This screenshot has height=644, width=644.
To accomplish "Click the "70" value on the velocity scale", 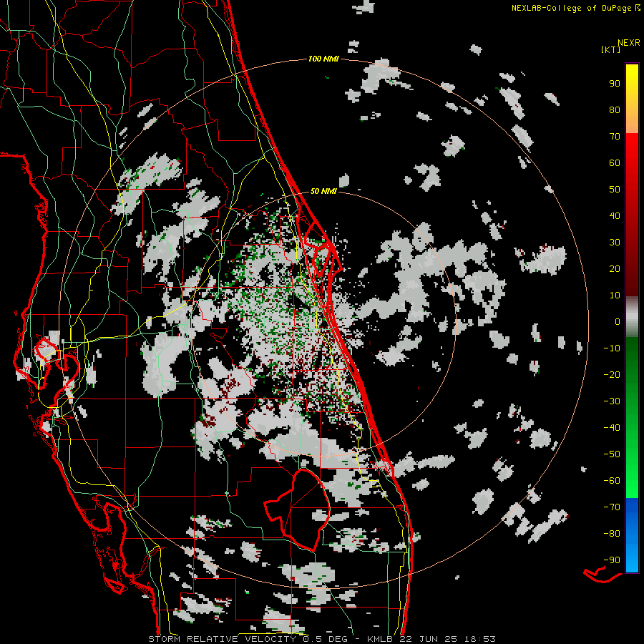I will tap(615, 137).
